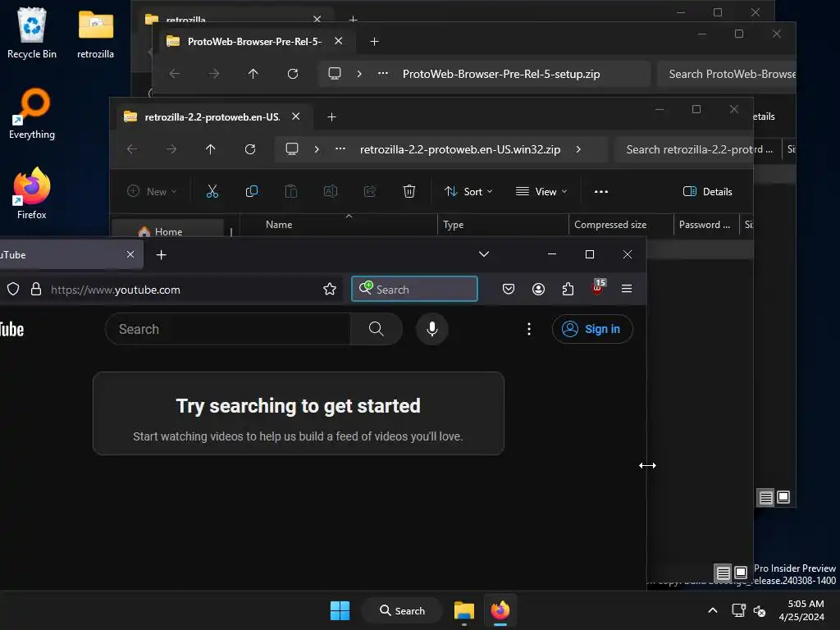Open the New dropdown in retrozilla Explorer
The height and width of the screenshot is (630, 840).
pyautogui.click(x=152, y=191)
